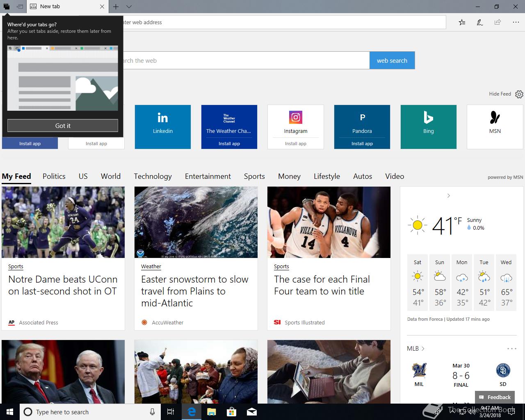This screenshot has width=525, height=420.
Task: Expand the MLB section arrow
Action: 423,349
